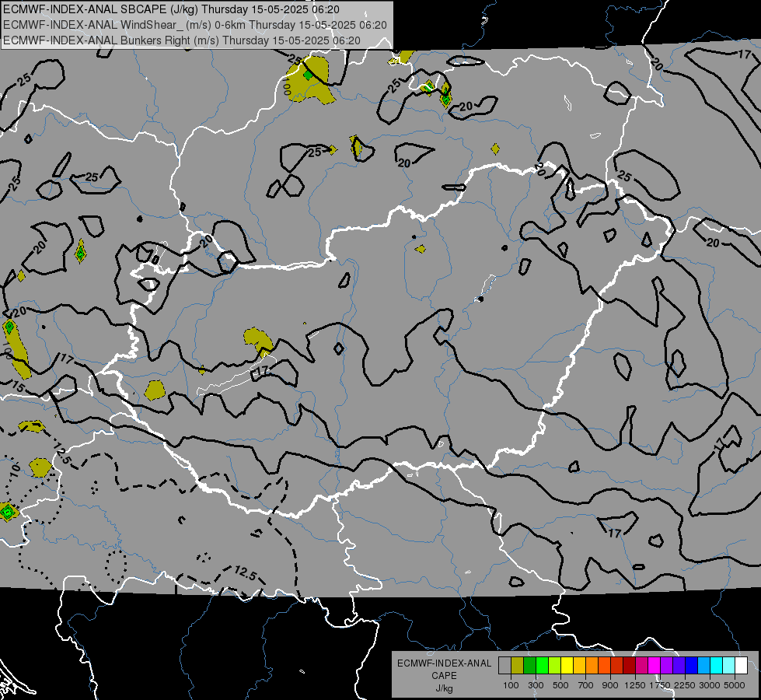Screen dimensions: 761x700
Task: Select the pale cyan legend swatch
Action: [x=728, y=665]
